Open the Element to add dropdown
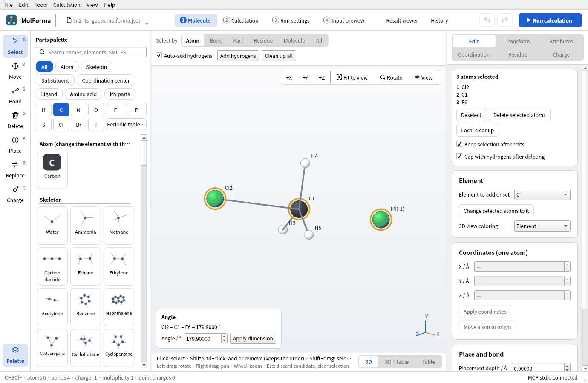This screenshot has height=383, width=588. tap(542, 194)
